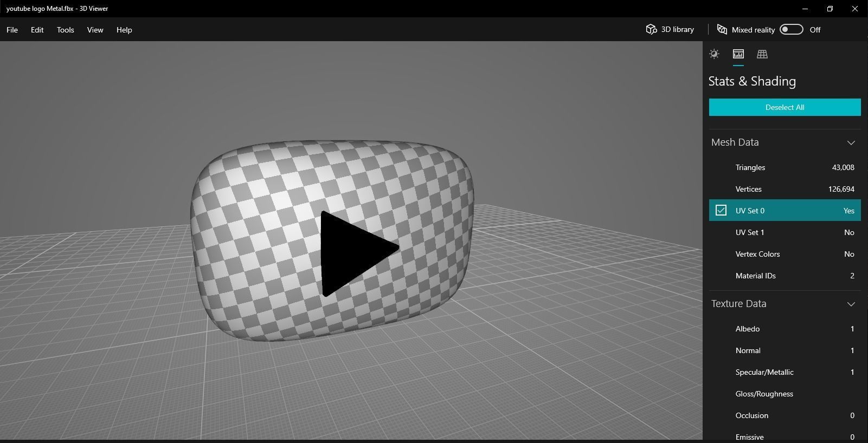868x443 pixels.
Task: Open the Tools menu
Action: pos(65,30)
